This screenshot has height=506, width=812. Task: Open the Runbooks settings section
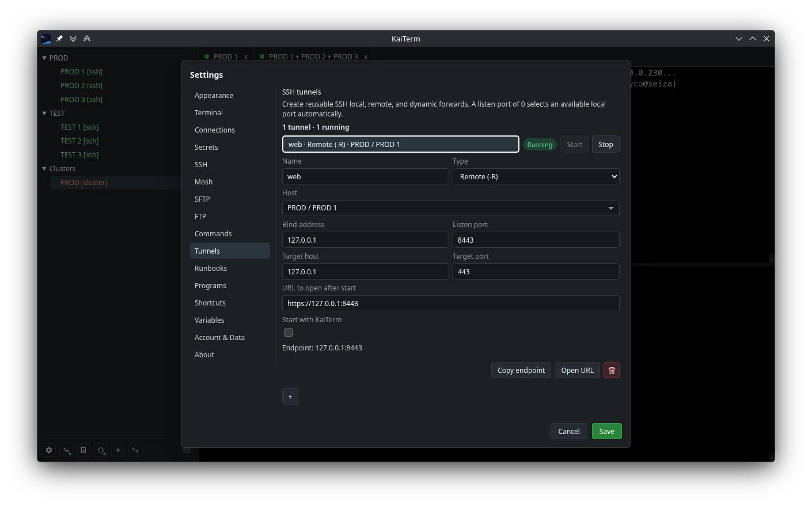point(230,268)
